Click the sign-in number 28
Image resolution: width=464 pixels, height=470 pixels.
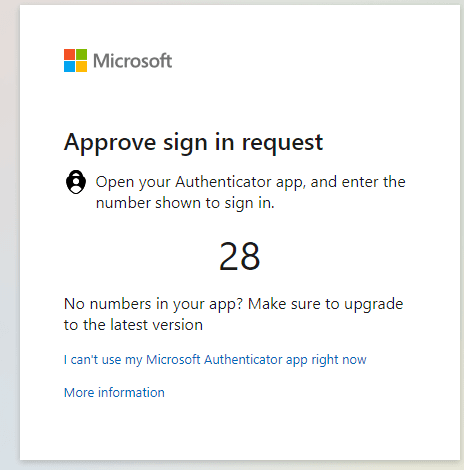(239, 256)
